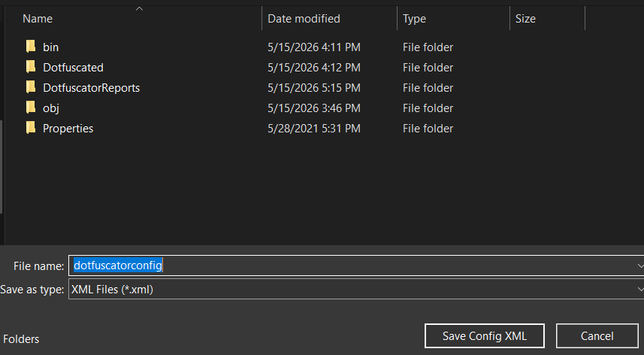Select the obj folder icon

tap(31, 108)
